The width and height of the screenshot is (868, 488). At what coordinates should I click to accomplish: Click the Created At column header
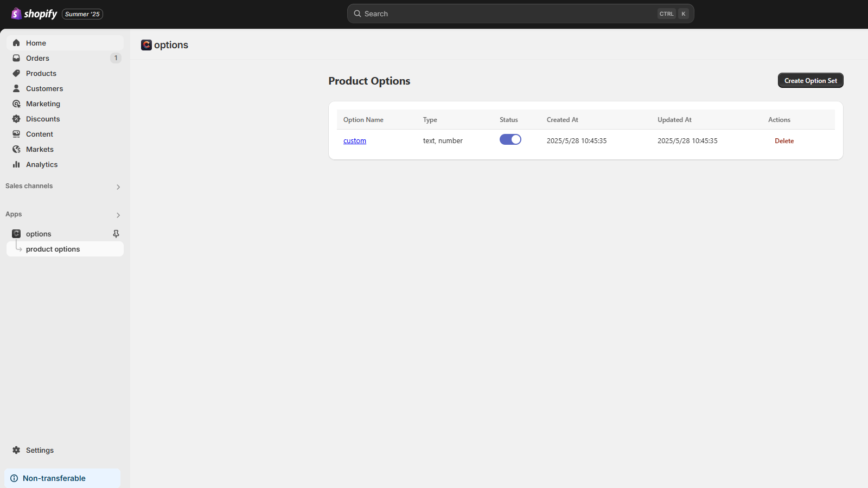coord(563,120)
